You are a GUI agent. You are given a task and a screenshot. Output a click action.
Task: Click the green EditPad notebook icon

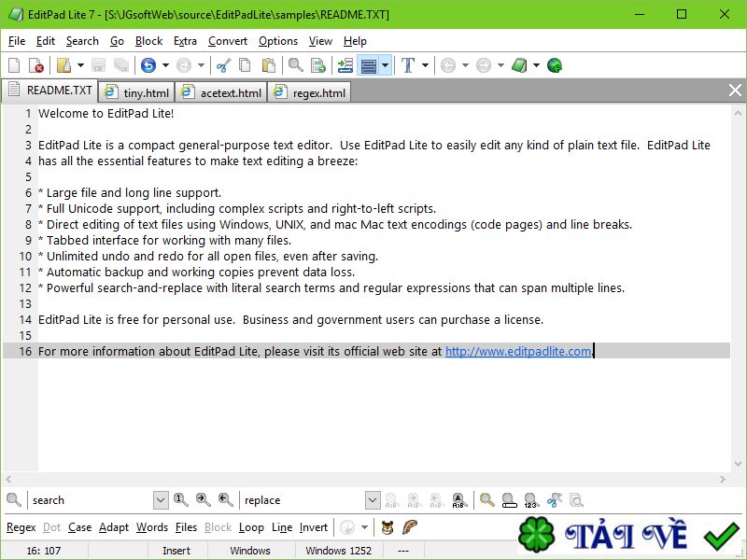coord(519,65)
